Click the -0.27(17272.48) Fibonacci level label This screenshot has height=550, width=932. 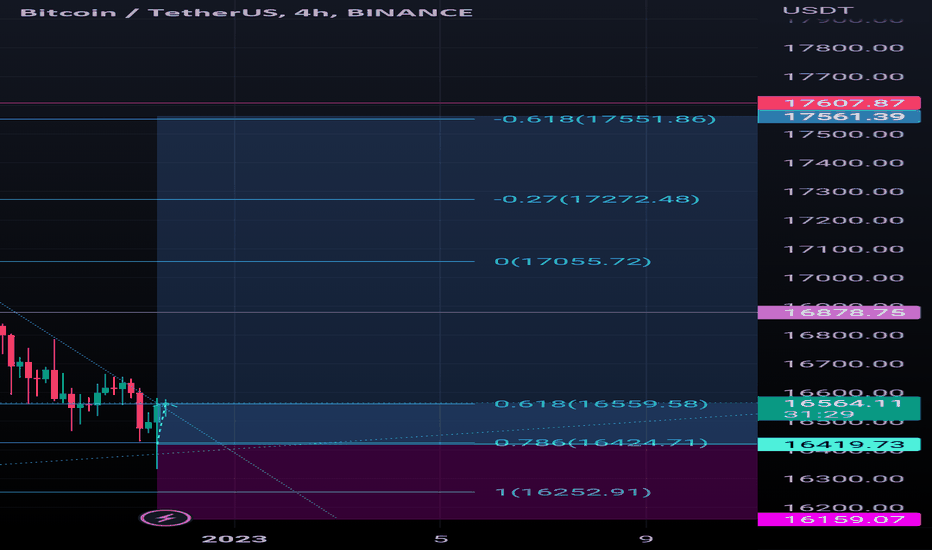pyautogui.click(x=596, y=199)
